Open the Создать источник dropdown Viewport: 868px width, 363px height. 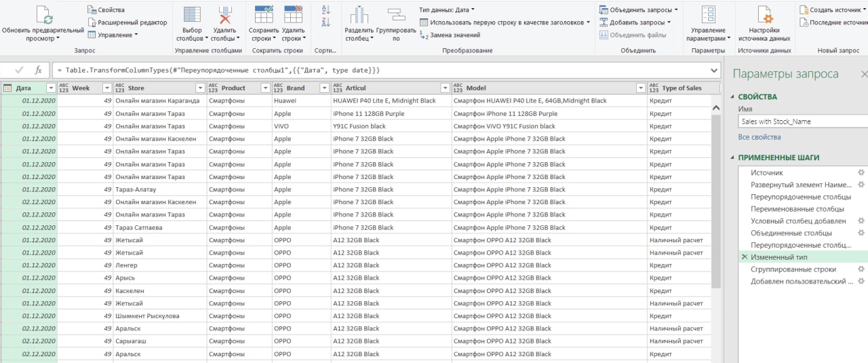click(x=833, y=10)
